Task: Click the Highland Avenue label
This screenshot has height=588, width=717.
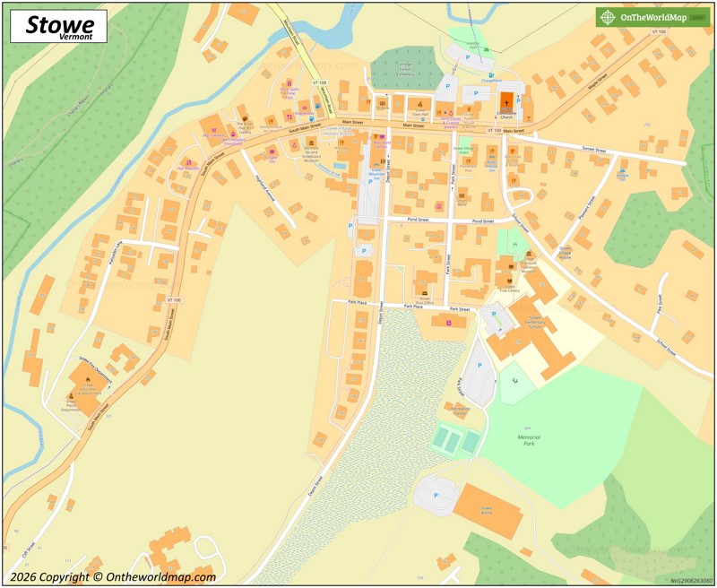Action: click(264, 189)
